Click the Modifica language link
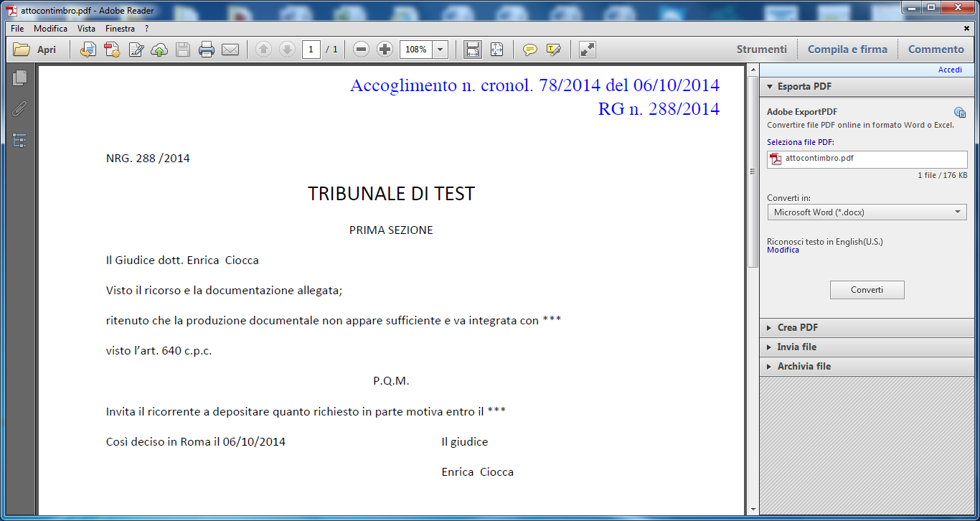Screen dimensions: 980x521 783,250
